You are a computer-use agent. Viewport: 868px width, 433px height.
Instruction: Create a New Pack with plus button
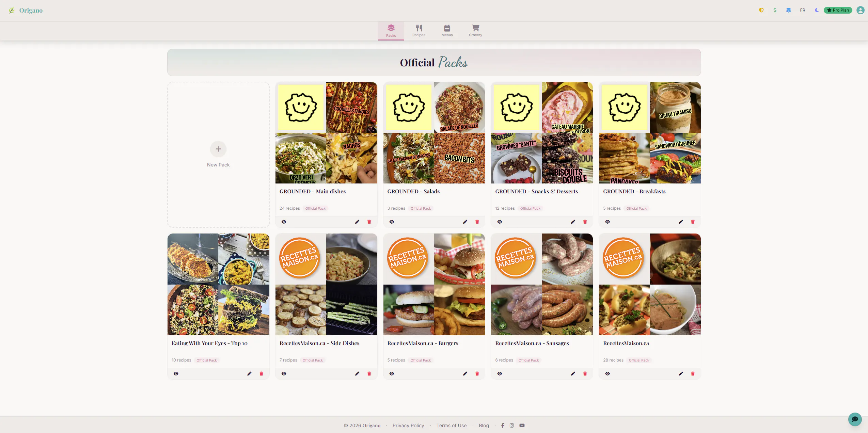218,149
